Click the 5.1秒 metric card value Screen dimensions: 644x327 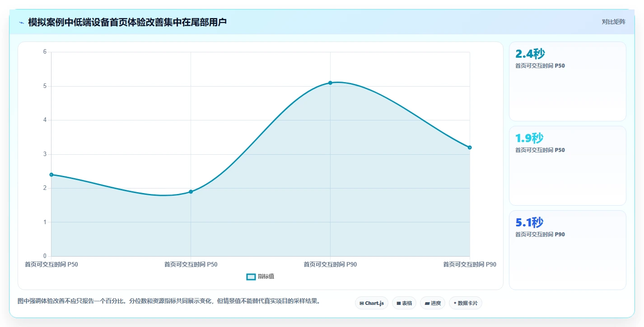[x=529, y=222]
